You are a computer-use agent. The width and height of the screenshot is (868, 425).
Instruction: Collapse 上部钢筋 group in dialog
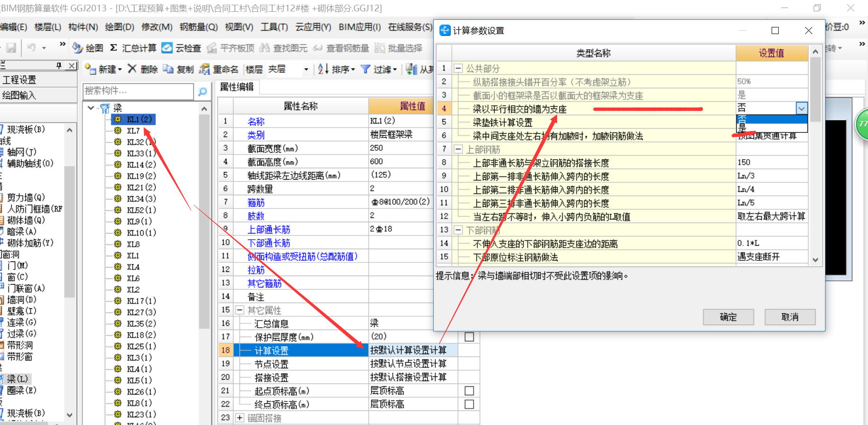coord(458,149)
